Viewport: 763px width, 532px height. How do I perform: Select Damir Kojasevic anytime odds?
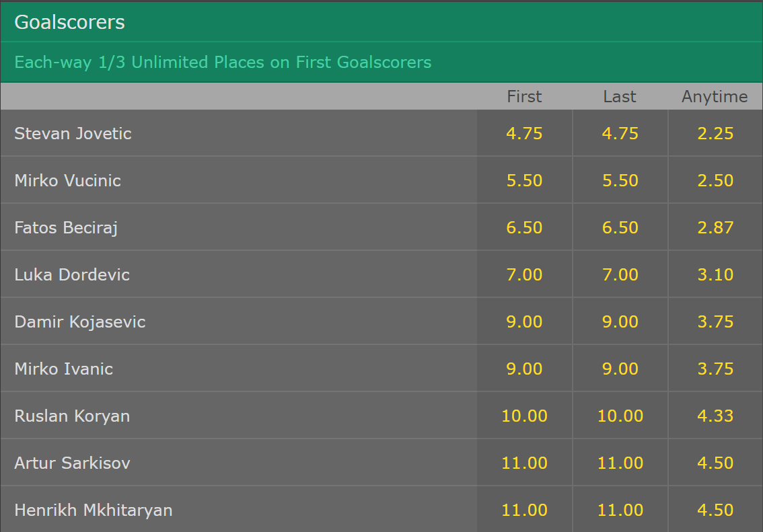point(715,321)
